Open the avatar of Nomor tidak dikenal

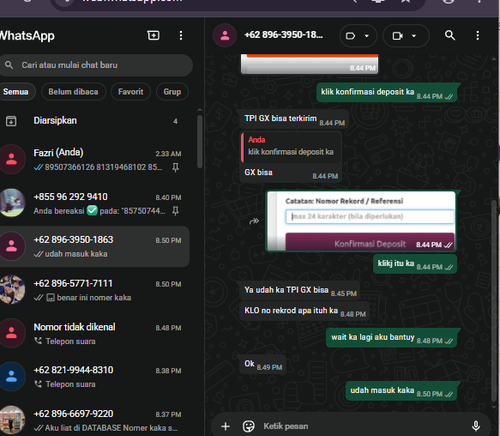12,333
